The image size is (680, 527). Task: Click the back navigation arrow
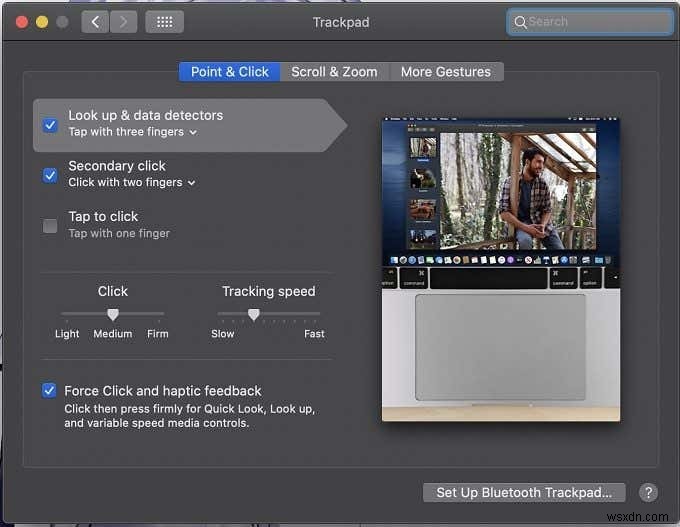[x=95, y=21]
